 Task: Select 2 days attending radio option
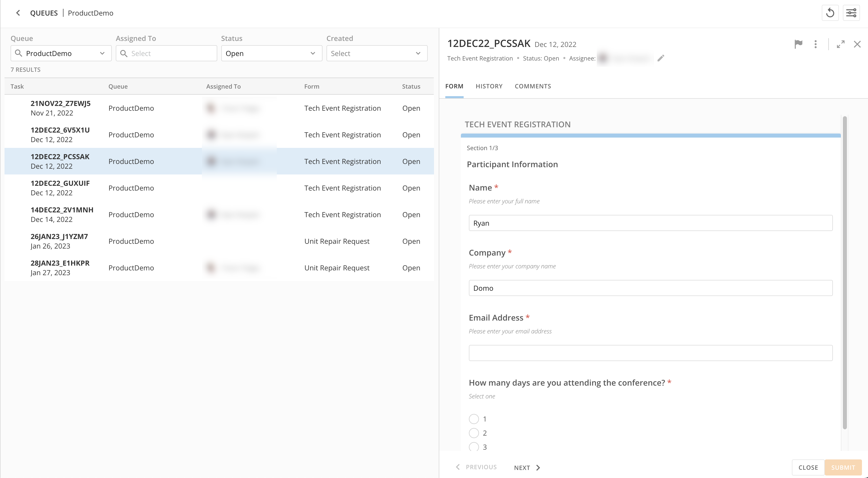click(474, 433)
